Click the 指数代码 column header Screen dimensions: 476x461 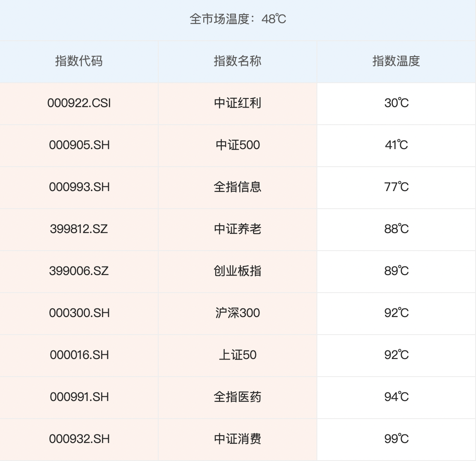coord(79,61)
